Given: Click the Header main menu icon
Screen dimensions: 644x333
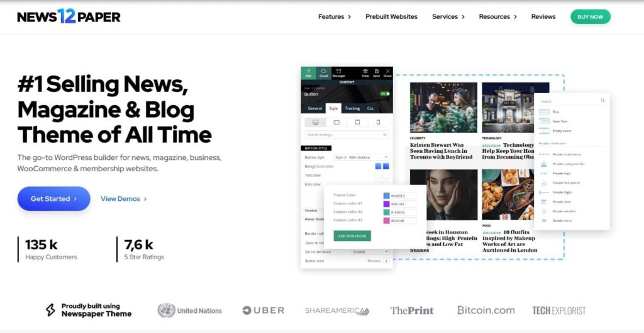Looking at the screenshot, I should pos(544,155).
